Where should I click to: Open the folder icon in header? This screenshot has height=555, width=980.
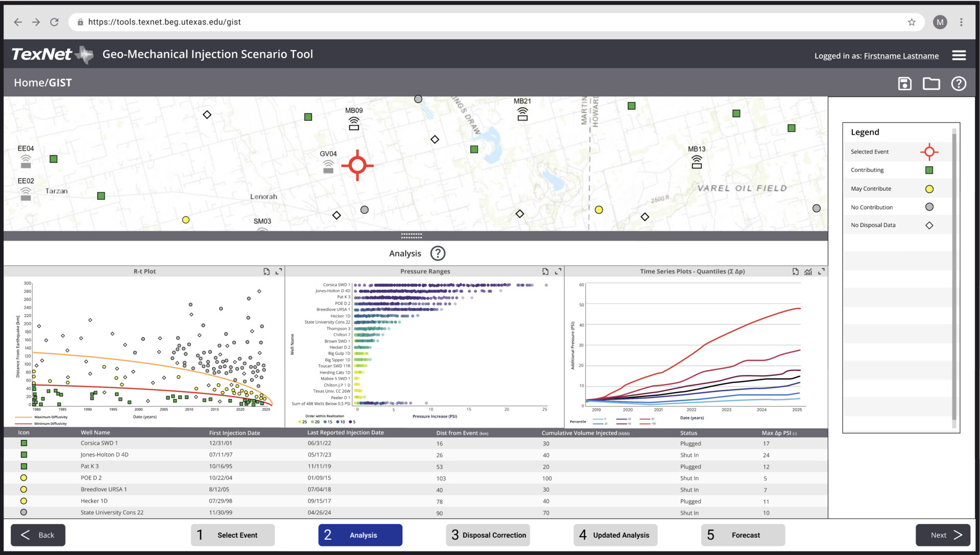[931, 84]
